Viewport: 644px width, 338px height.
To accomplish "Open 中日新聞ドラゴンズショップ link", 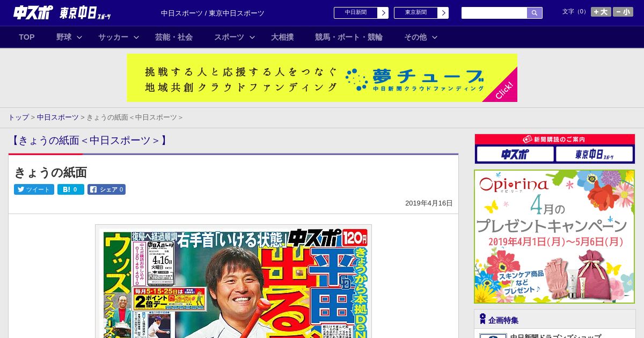I will click(x=556, y=337).
